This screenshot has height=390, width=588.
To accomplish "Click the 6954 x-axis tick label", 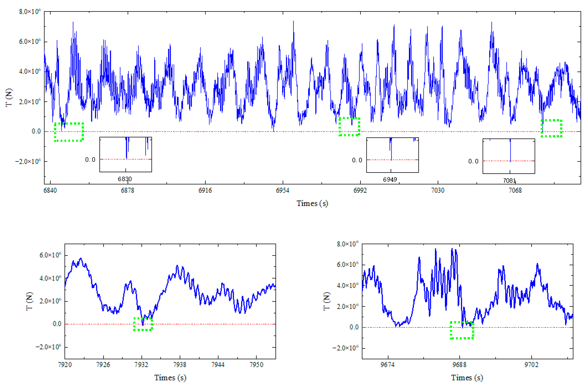I will [283, 191].
